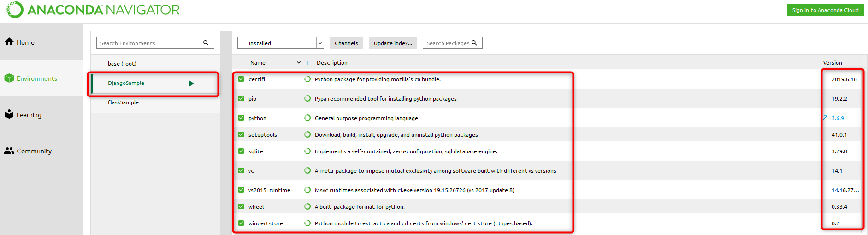Click the update arrow next to python version
The height and width of the screenshot is (235, 868).
[825, 118]
